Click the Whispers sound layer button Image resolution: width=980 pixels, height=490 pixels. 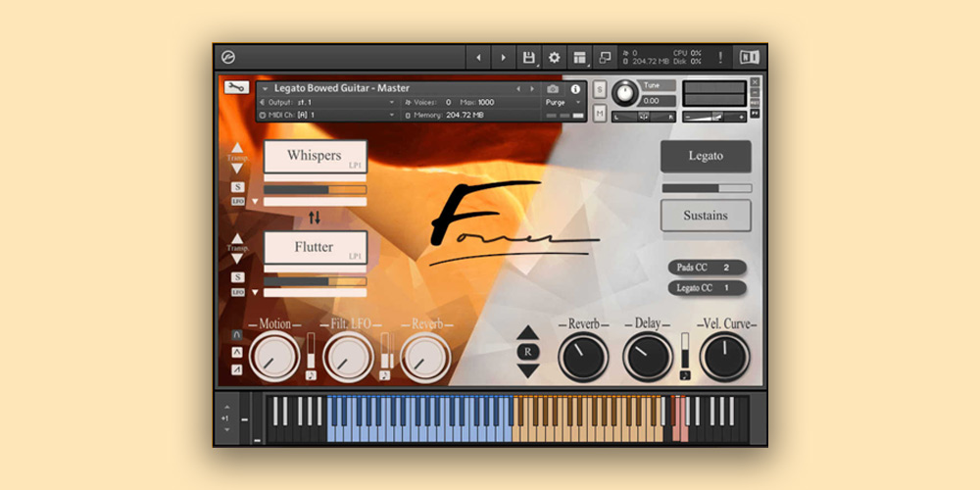tap(315, 156)
